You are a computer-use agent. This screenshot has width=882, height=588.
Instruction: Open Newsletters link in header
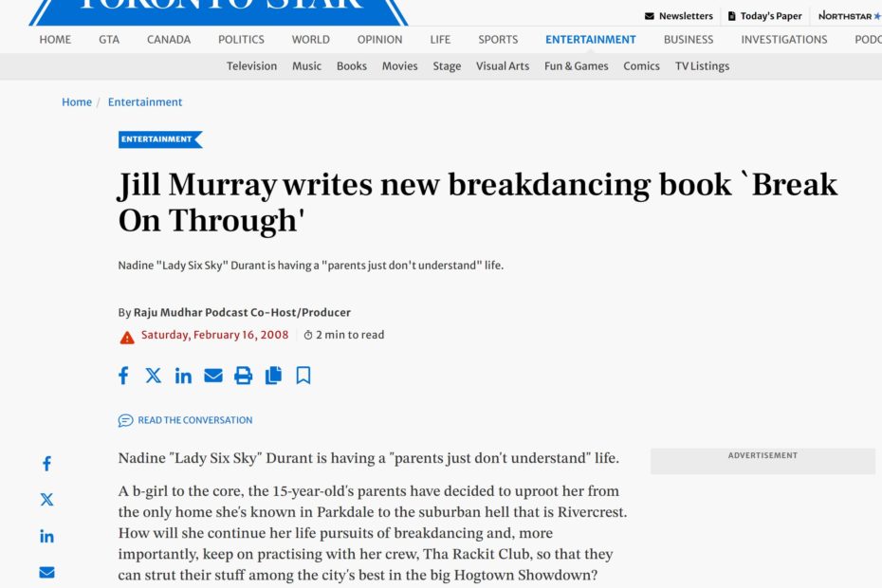[678, 16]
